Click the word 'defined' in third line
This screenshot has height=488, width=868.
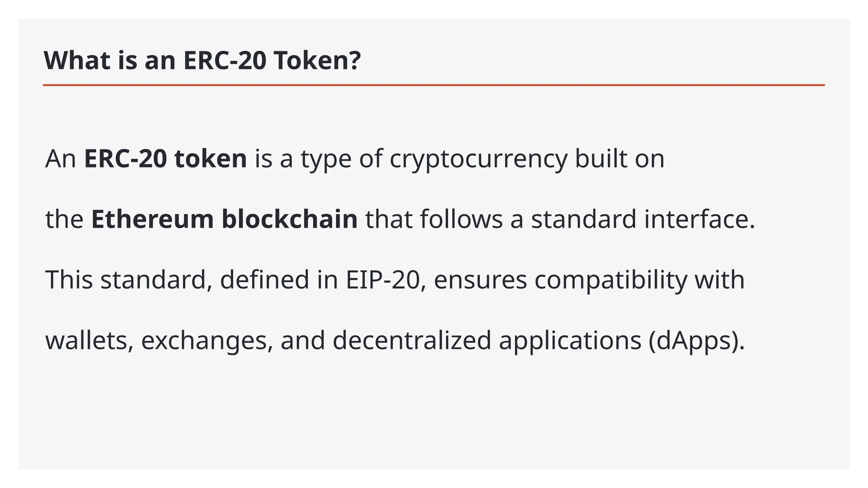pyautogui.click(x=264, y=280)
